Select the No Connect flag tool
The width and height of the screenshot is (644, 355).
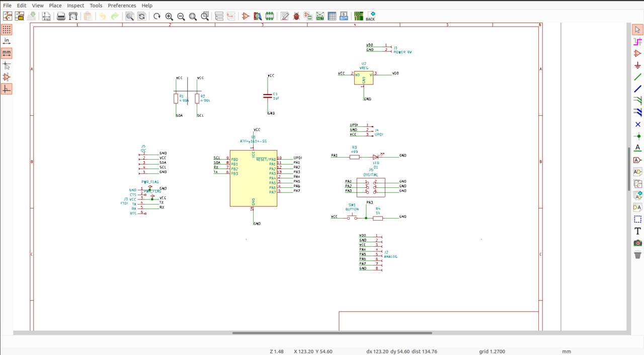click(637, 124)
